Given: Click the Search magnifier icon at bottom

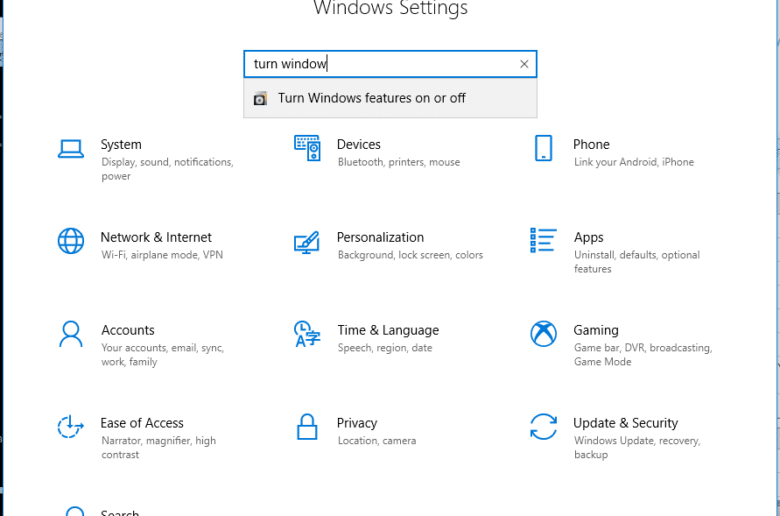Looking at the screenshot, I should pos(75,511).
